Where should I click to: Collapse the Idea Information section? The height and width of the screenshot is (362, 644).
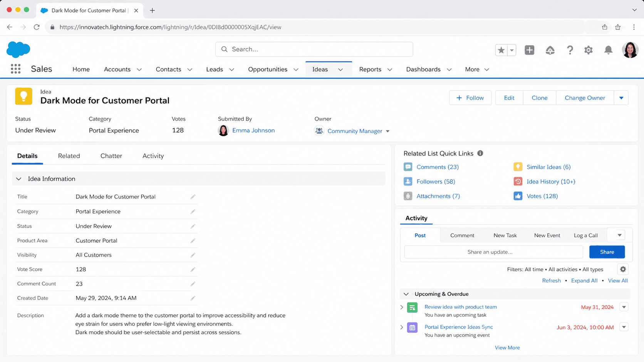[19, 179]
